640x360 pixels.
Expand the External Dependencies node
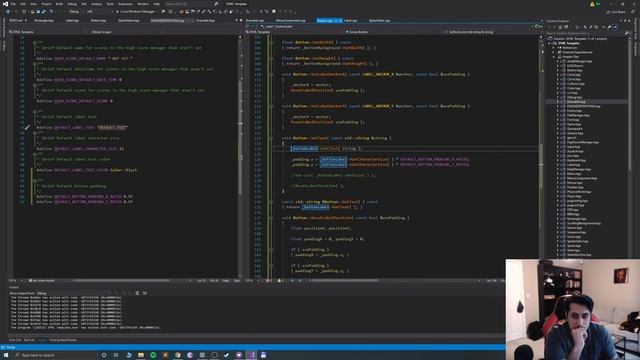(554, 52)
